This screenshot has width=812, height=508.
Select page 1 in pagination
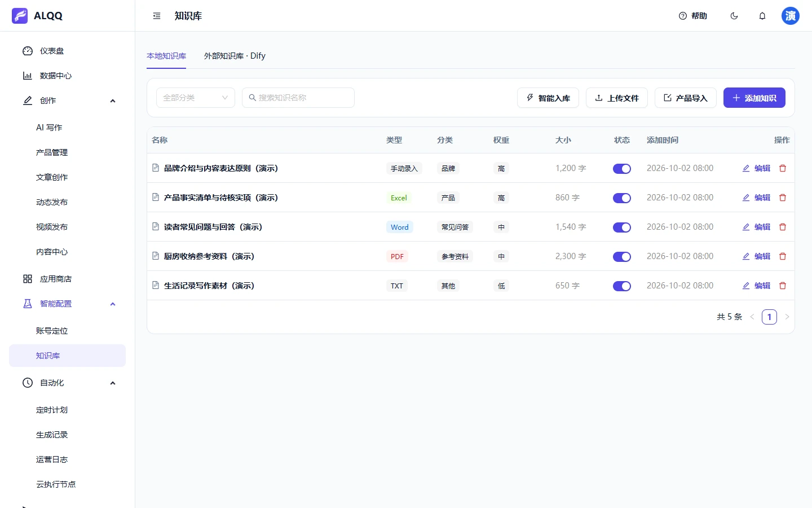pos(769,317)
